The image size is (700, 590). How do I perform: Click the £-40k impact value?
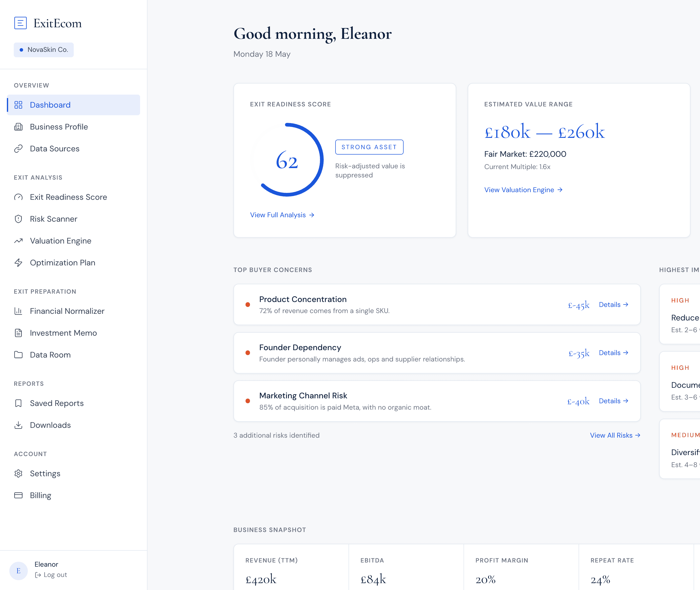coord(578,401)
